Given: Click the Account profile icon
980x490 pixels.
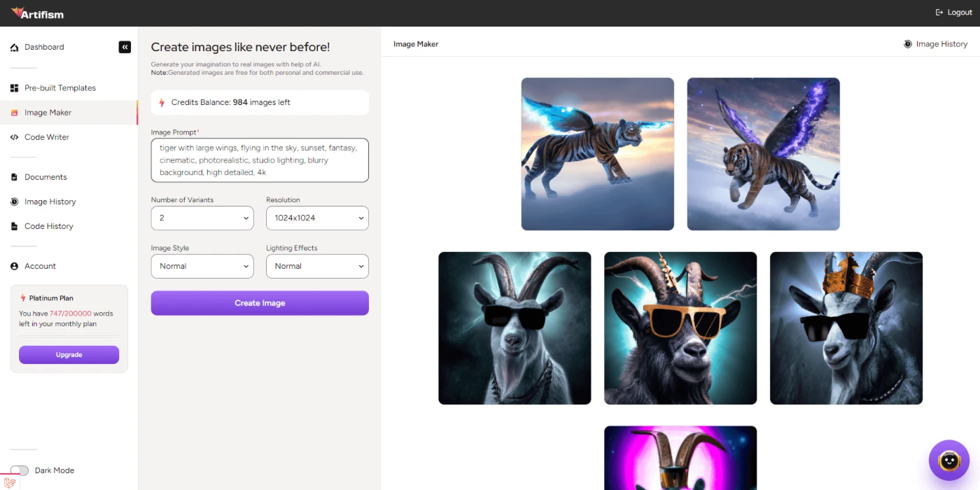Looking at the screenshot, I should [x=14, y=266].
